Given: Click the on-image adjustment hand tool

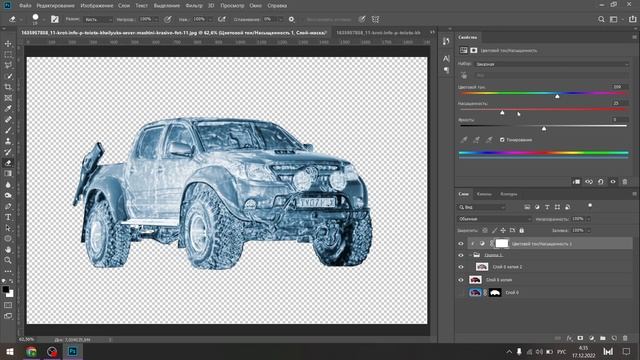Looking at the screenshot, I should click(464, 76).
